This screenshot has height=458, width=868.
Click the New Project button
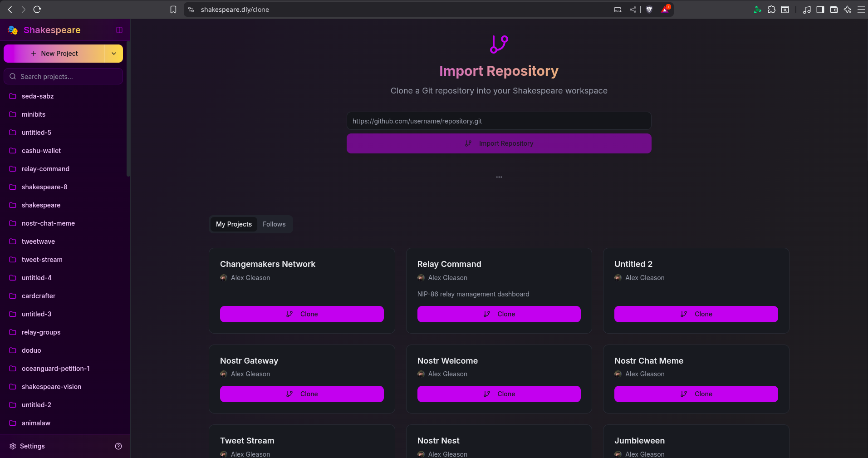click(54, 54)
